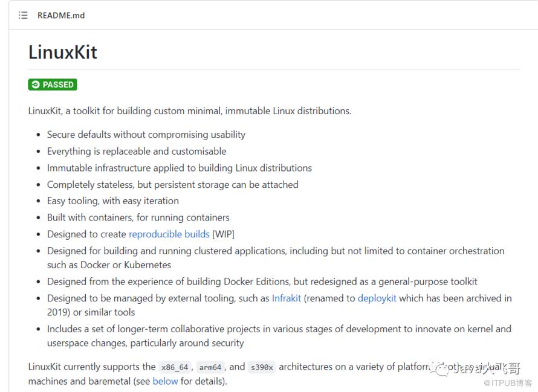Open the deploykit link
This screenshot has width=538, height=392.
377,298
